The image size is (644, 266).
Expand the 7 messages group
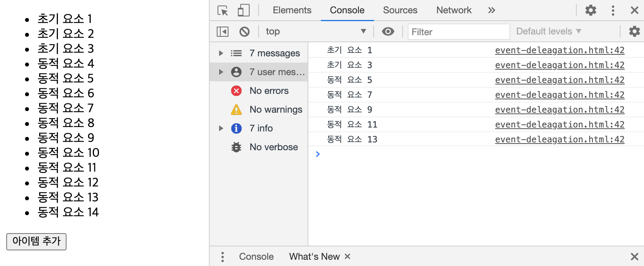(221, 53)
